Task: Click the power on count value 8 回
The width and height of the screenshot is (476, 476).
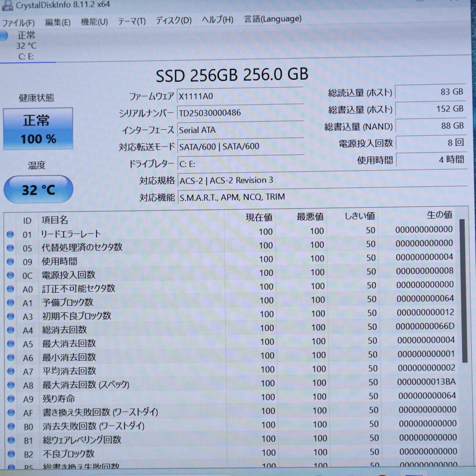Action: pos(432,143)
